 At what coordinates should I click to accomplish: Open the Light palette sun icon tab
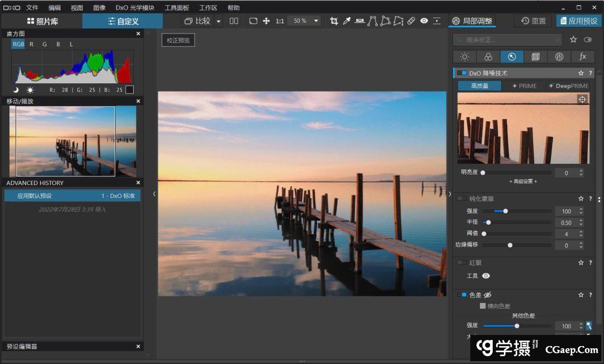coord(464,56)
